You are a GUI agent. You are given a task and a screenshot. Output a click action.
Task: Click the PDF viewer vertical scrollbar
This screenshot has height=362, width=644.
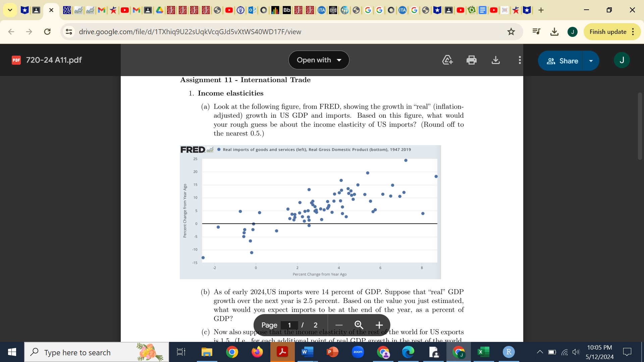640,126
